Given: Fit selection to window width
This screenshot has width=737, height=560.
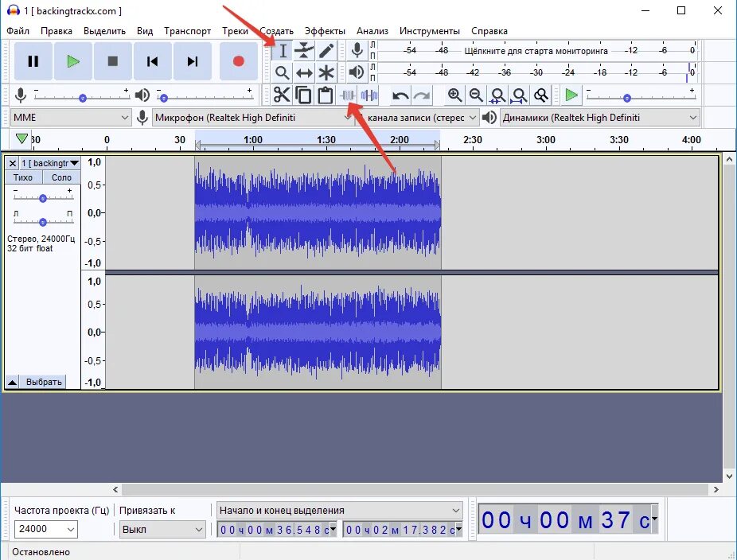Looking at the screenshot, I should (497, 95).
